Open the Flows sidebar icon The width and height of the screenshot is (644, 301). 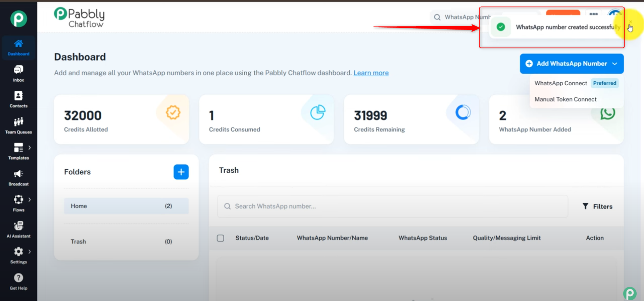(x=18, y=200)
